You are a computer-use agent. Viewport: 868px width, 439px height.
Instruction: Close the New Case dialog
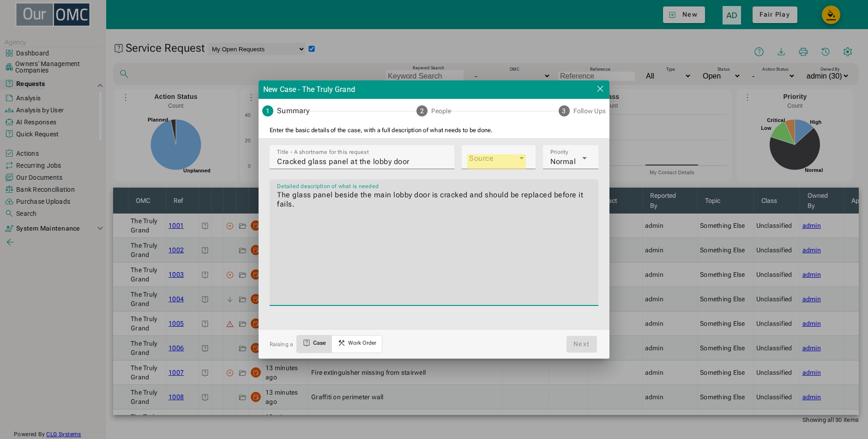coord(600,89)
